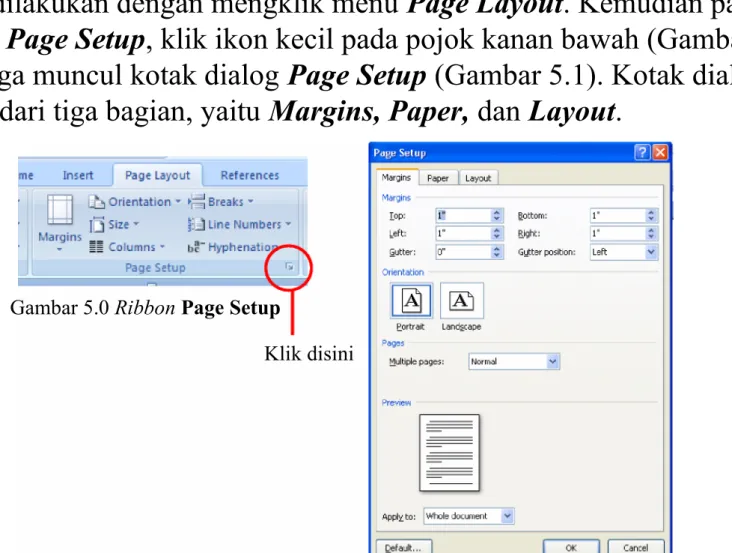
Task: Open the Breaks dropdown in the ribbon
Action: coord(221,202)
